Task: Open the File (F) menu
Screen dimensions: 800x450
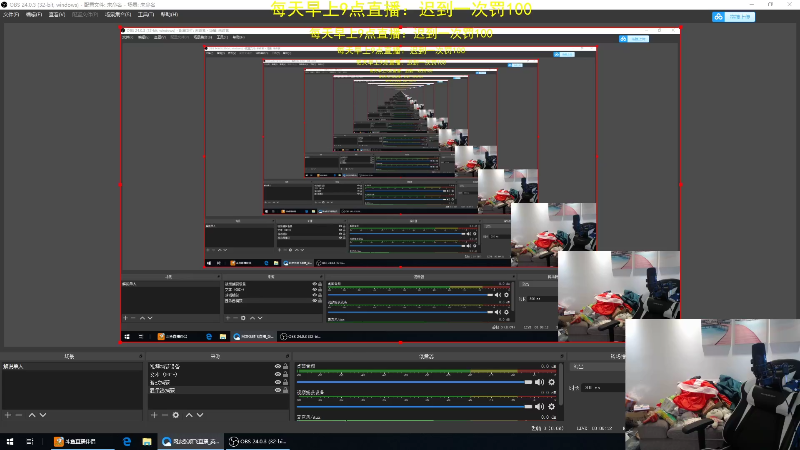Action: point(11,15)
